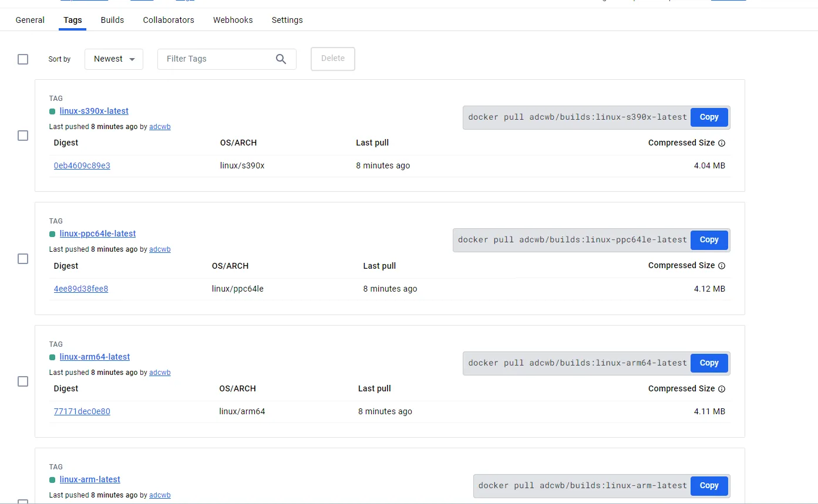Select the Tags tab
The image size is (818, 504).
(73, 20)
